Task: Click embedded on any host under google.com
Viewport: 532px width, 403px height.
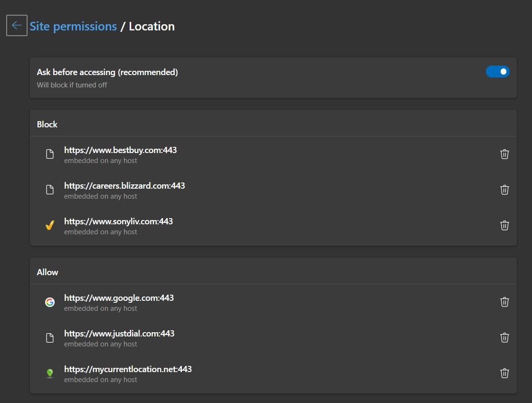Action: tap(100, 308)
